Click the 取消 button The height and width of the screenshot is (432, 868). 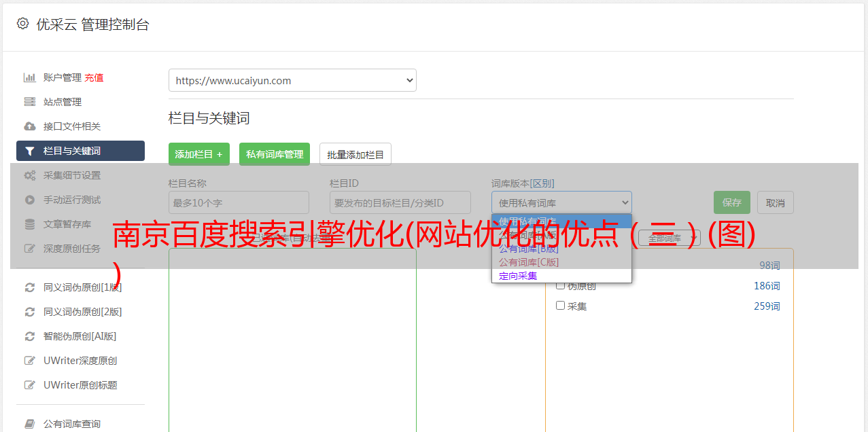click(x=776, y=202)
